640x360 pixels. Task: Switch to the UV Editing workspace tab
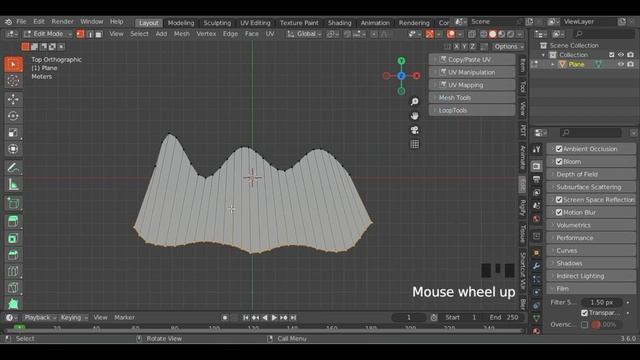[255, 23]
